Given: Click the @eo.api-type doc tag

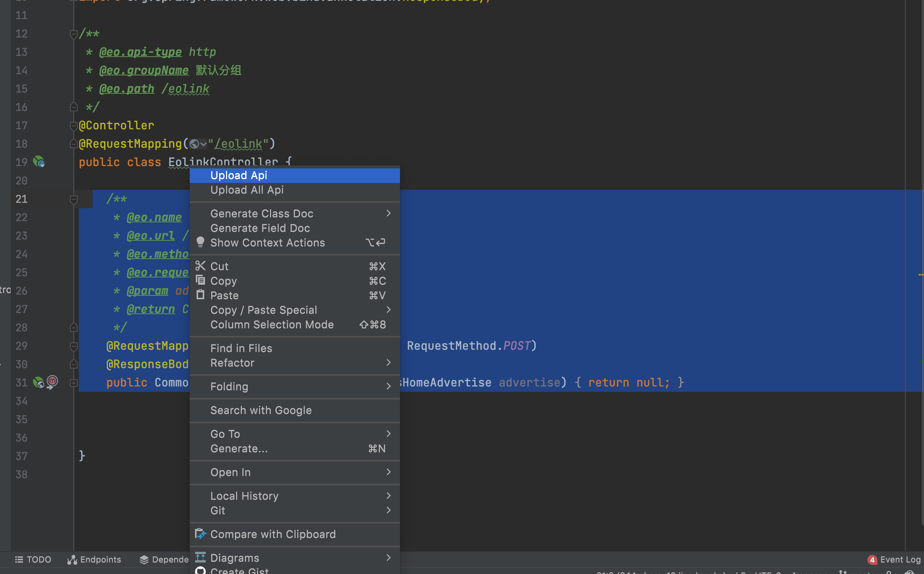Looking at the screenshot, I should click(140, 52).
